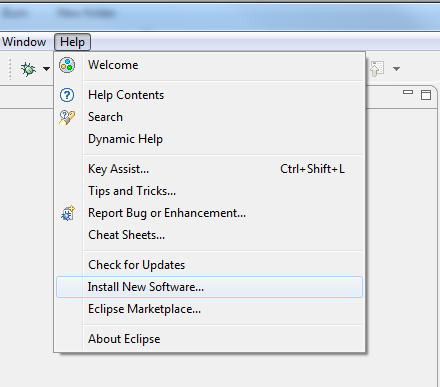Open Eclipse Marketplace
This screenshot has width=440, height=387.
point(209,309)
